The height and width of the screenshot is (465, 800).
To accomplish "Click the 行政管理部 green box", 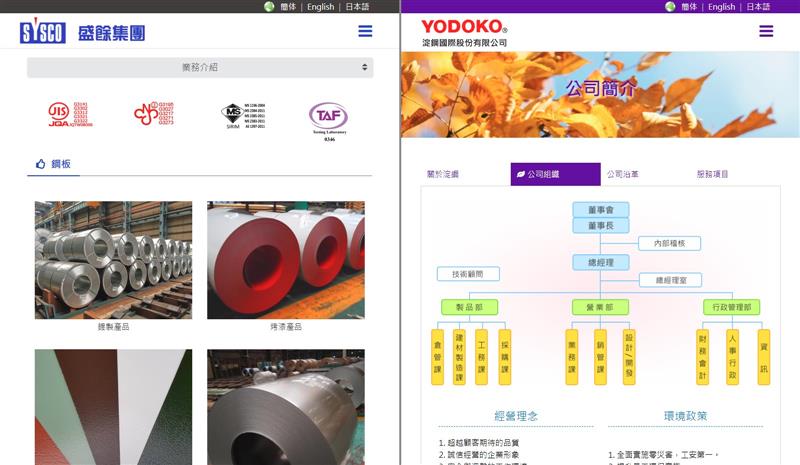I will coord(732,307).
